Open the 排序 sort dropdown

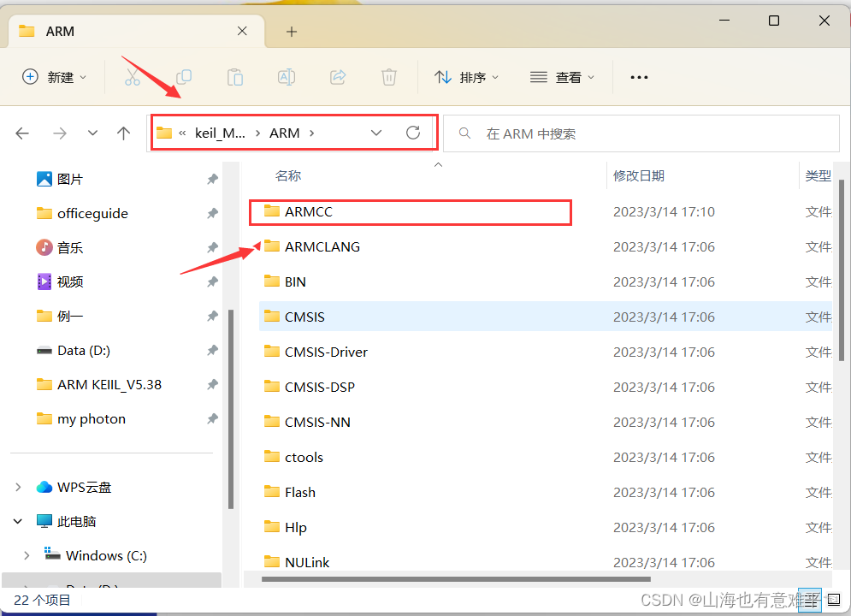[x=466, y=77]
